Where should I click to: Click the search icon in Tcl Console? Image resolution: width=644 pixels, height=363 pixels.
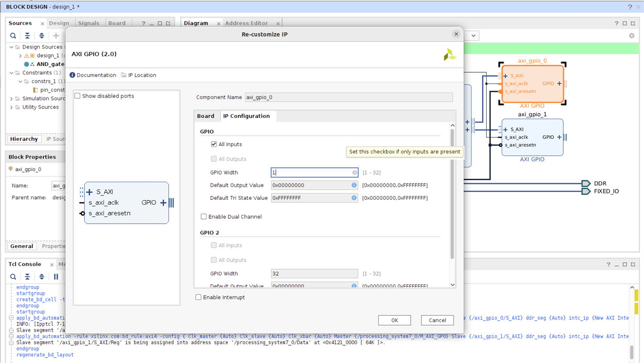(13, 277)
